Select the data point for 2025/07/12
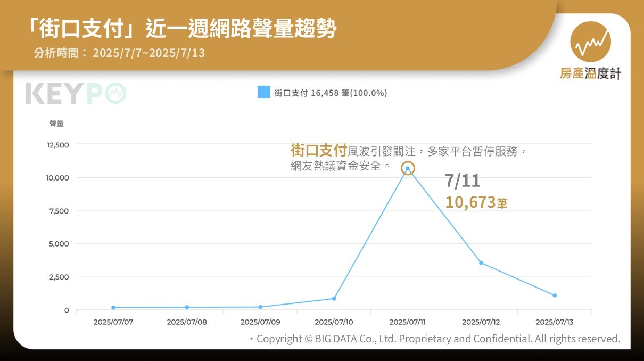 481,263
